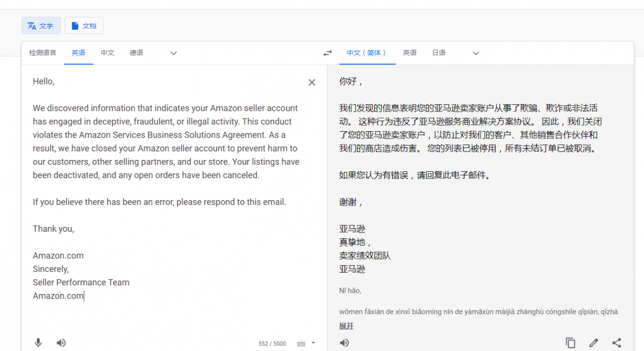Screen dimensions: 644x351
Task: Open the keyboard input tool icon
Action: click(301, 344)
